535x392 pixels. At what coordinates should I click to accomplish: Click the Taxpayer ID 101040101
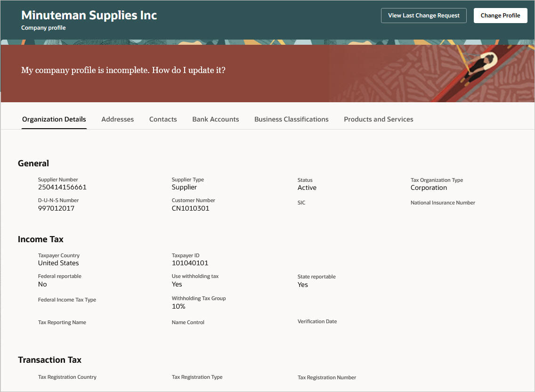189,263
